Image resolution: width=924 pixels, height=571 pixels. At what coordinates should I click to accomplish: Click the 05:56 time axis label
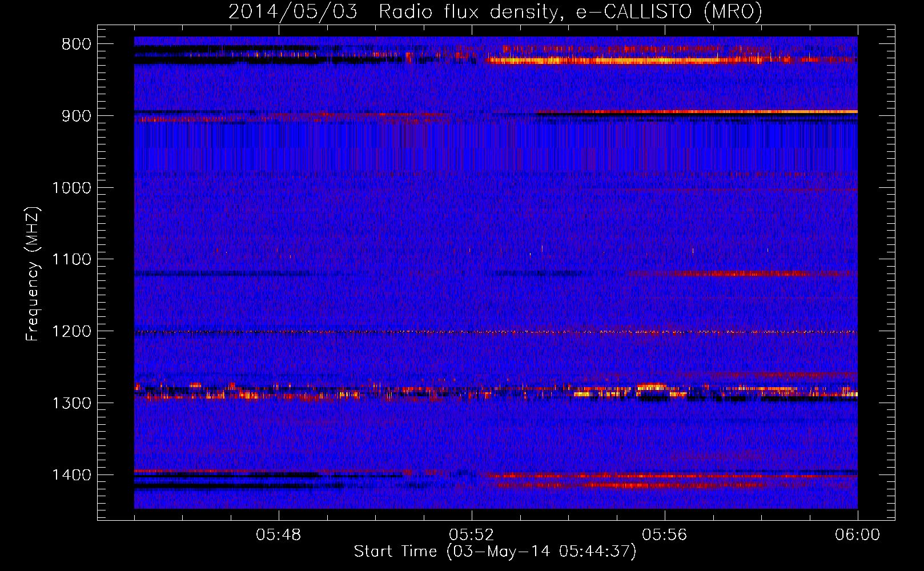665,535
